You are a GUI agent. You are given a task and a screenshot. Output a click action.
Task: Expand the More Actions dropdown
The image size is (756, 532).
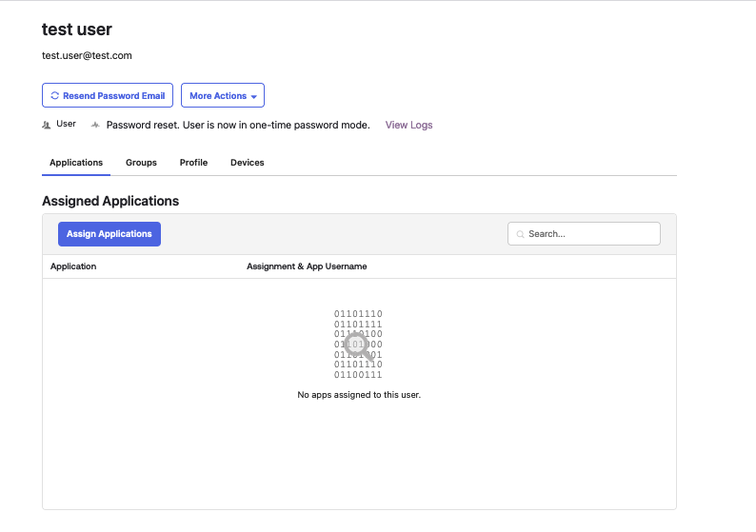pos(223,96)
